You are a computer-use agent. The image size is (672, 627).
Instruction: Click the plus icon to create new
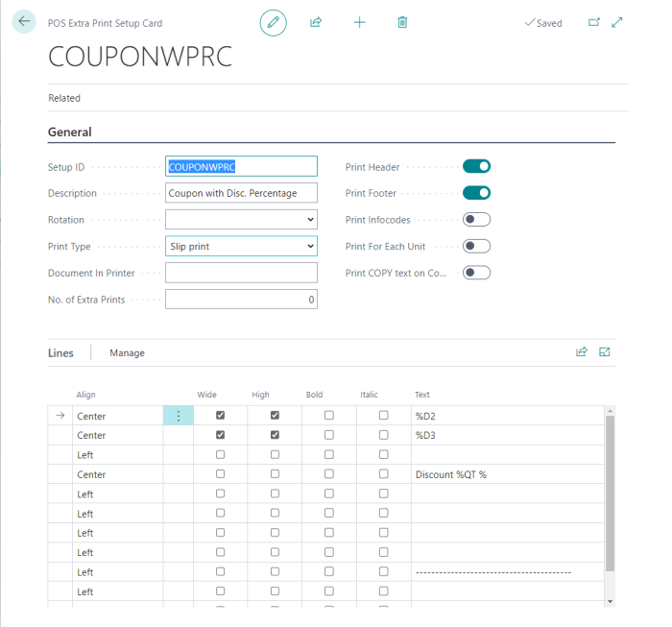click(360, 22)
